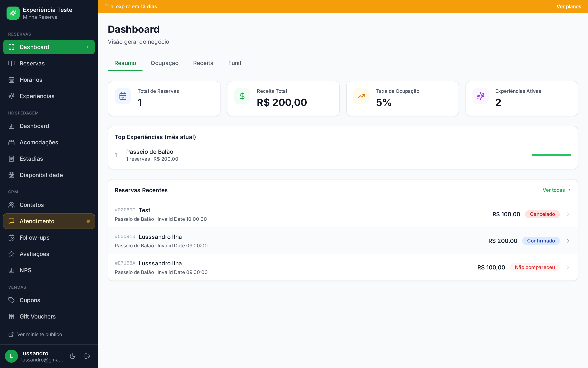Click the external link icon for minisite
The height and width of the screenshot is (368, 588).
click(11, 334)
